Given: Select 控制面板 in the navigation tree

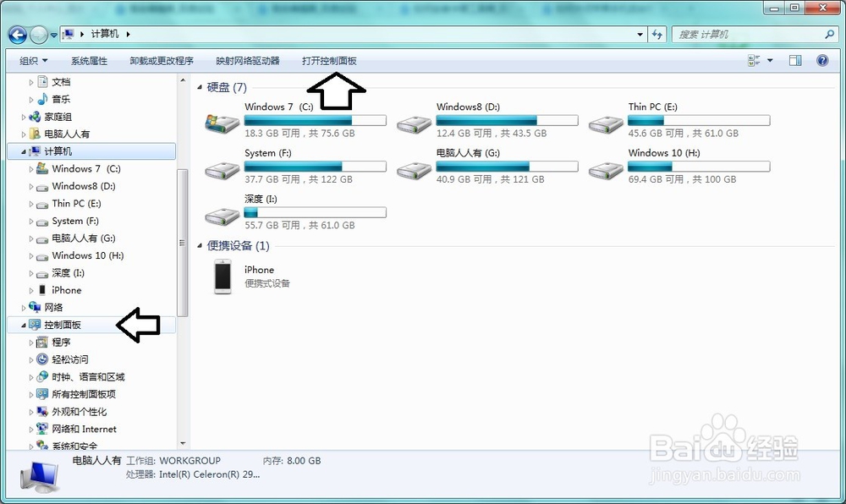Looking at the screenshot, I should click(x=63, y=325).
